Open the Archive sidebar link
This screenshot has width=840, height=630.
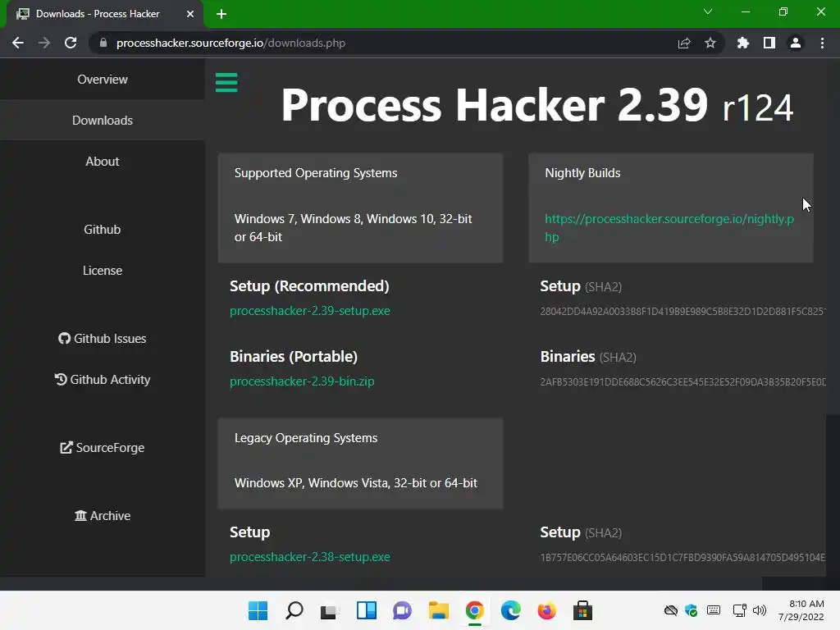(x=103, y=515)
